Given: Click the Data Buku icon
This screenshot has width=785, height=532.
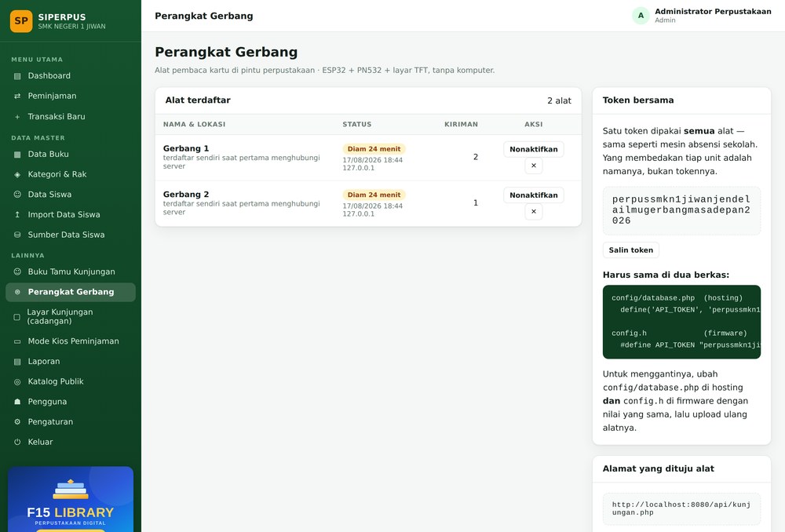Looking at the screenshot, I should point(17,154).
